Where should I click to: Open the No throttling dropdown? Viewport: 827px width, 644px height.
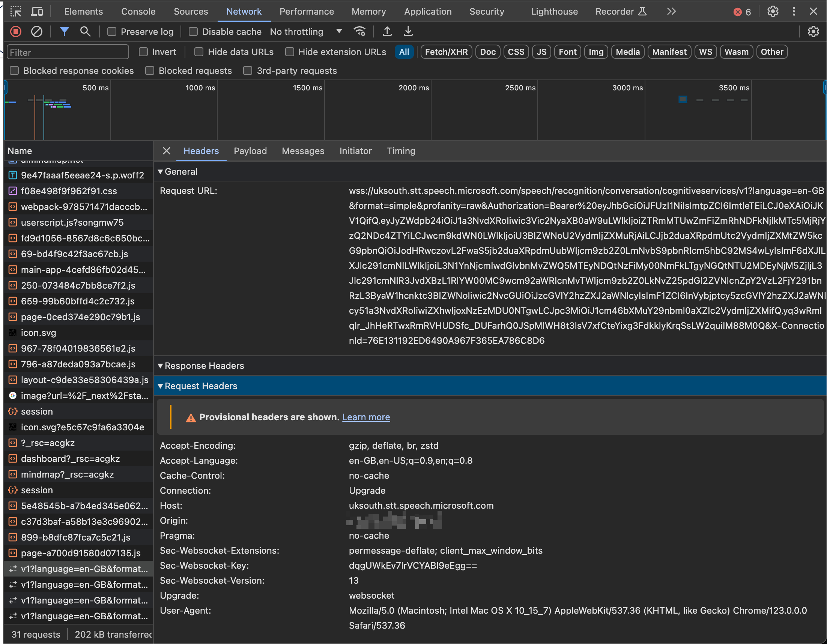pos(305,32)
